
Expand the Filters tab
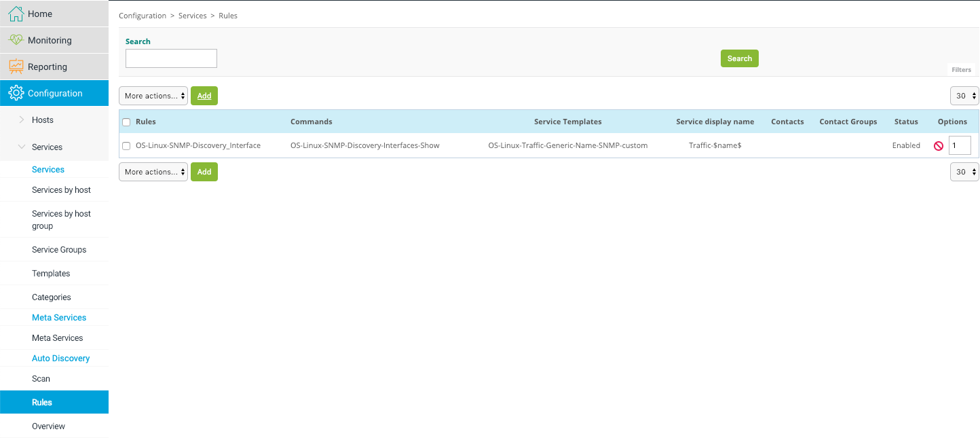click(961, 70)
